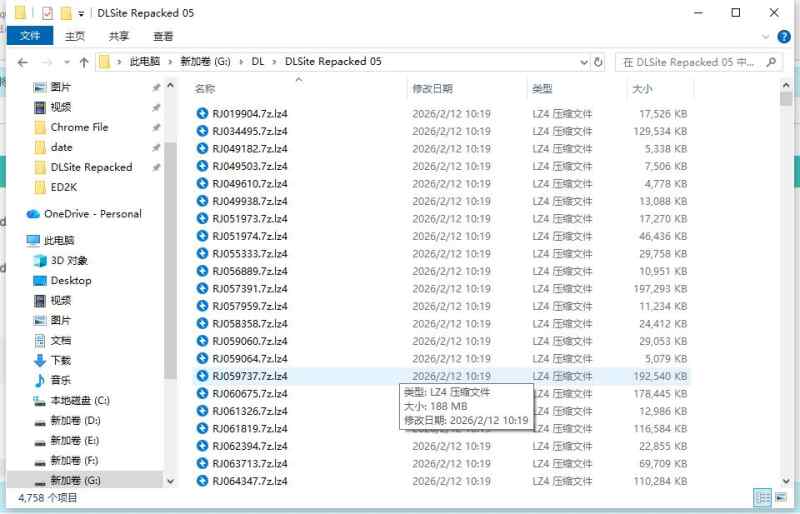Open 下载 in navigation pane
800x514 pixels.
point(61,360)
